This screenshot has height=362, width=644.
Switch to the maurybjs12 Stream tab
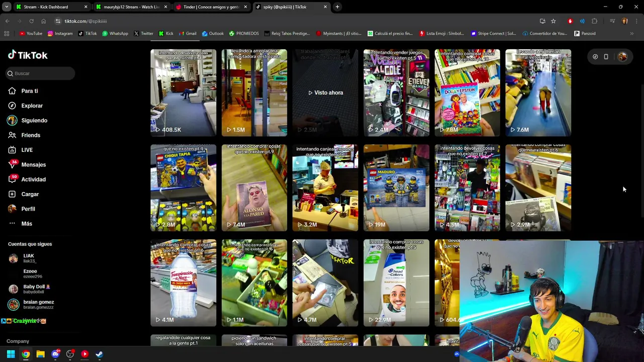click(x=132, y=7)
